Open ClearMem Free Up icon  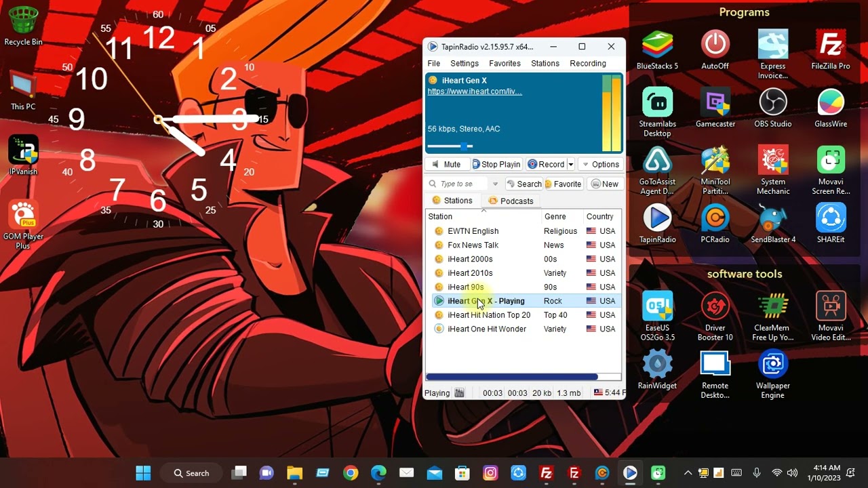point(773,317)
